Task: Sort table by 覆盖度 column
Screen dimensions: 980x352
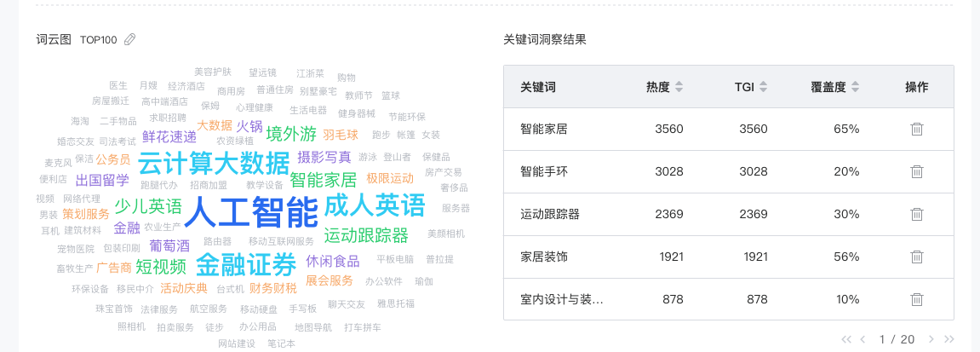Action: pos(855,87)
